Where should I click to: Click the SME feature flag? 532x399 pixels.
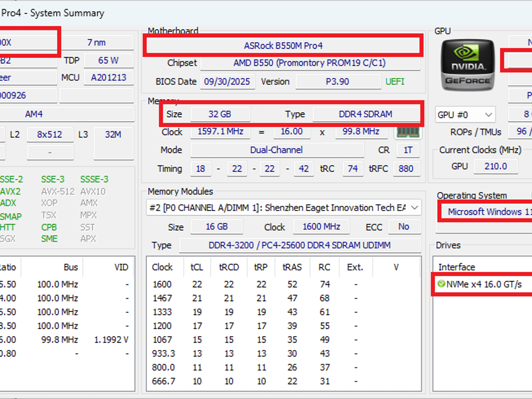click(49, 239)
